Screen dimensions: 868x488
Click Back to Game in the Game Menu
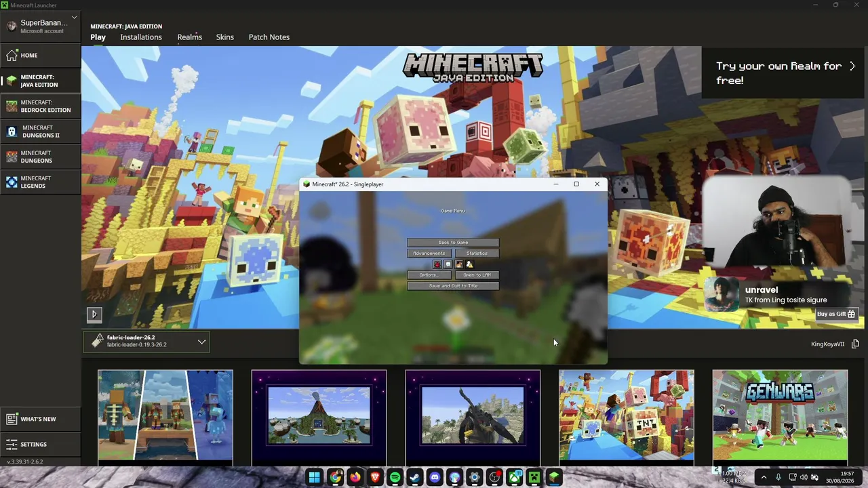(x=453, y=243)
